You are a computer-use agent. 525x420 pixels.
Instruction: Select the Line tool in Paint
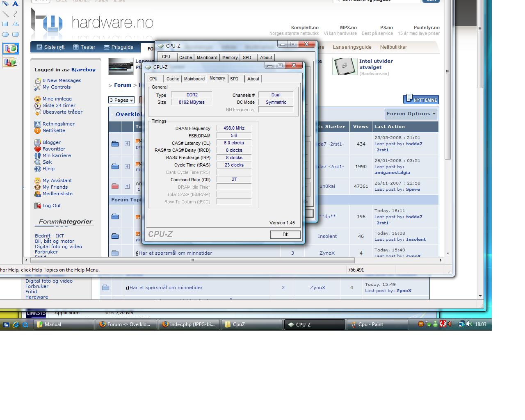pyautogui.click(x=6, y=14)
